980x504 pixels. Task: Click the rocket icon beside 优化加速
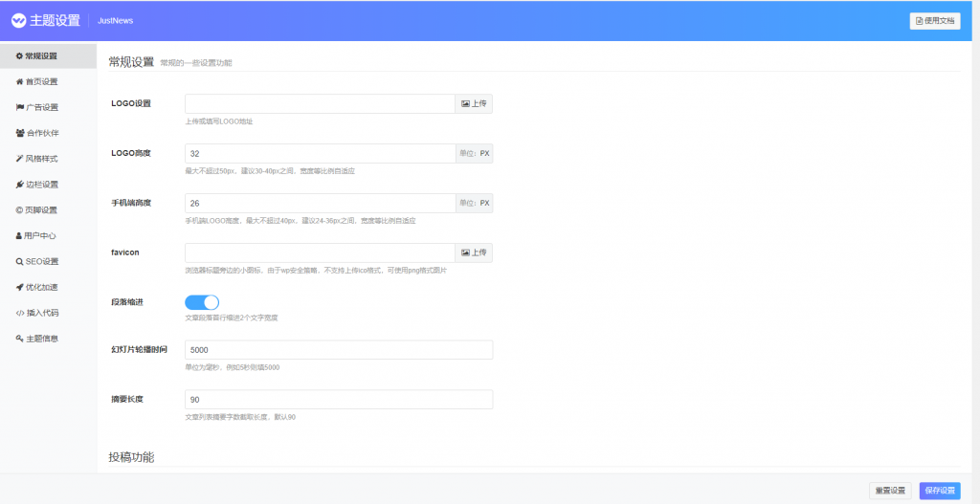19,287
